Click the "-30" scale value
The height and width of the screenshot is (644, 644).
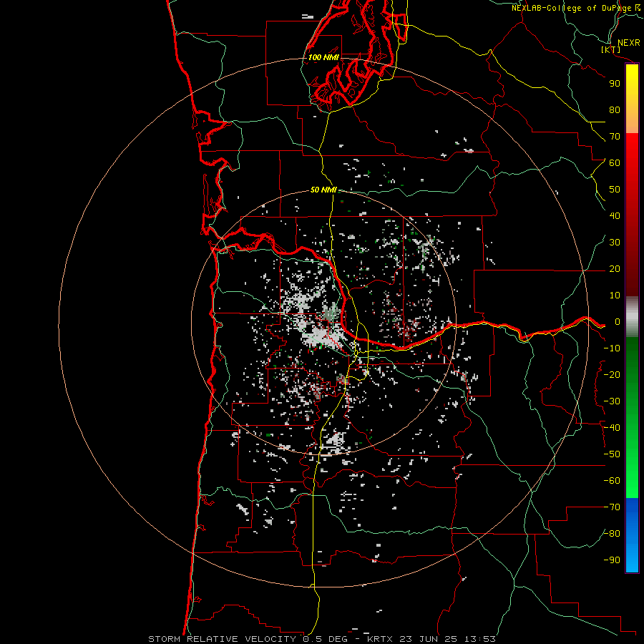(612, 401)
